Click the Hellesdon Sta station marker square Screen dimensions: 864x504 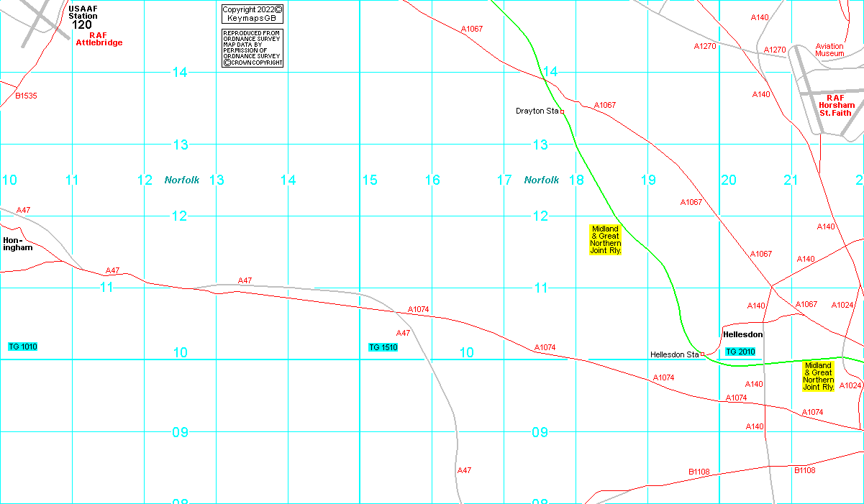click(x=703, y=354)
